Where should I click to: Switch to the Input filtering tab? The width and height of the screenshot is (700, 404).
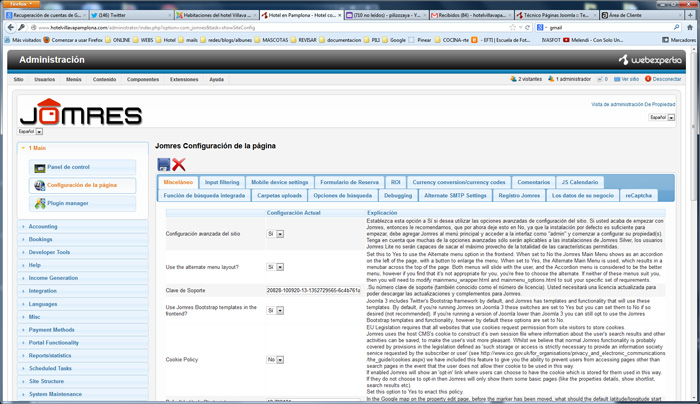coord(222,182)
